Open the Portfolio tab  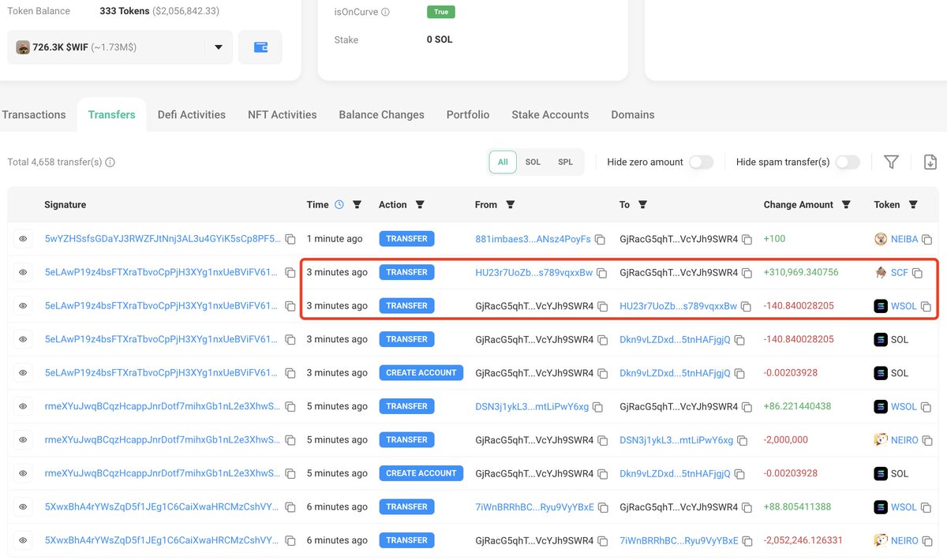click(467, 114)
